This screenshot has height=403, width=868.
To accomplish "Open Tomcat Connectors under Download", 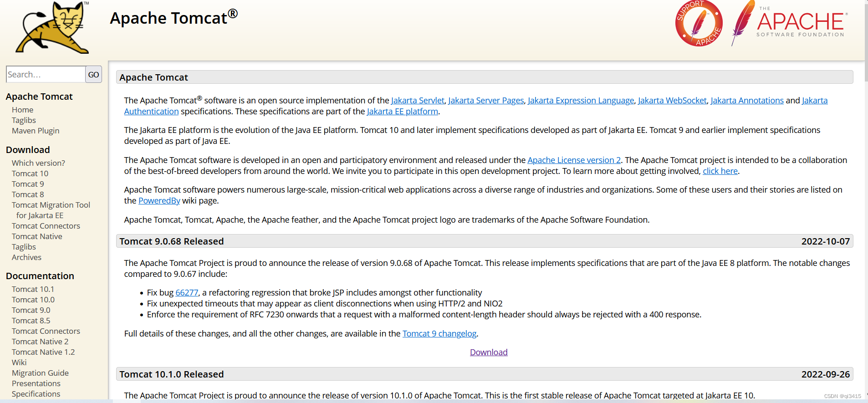I will (x=46, y=226).
